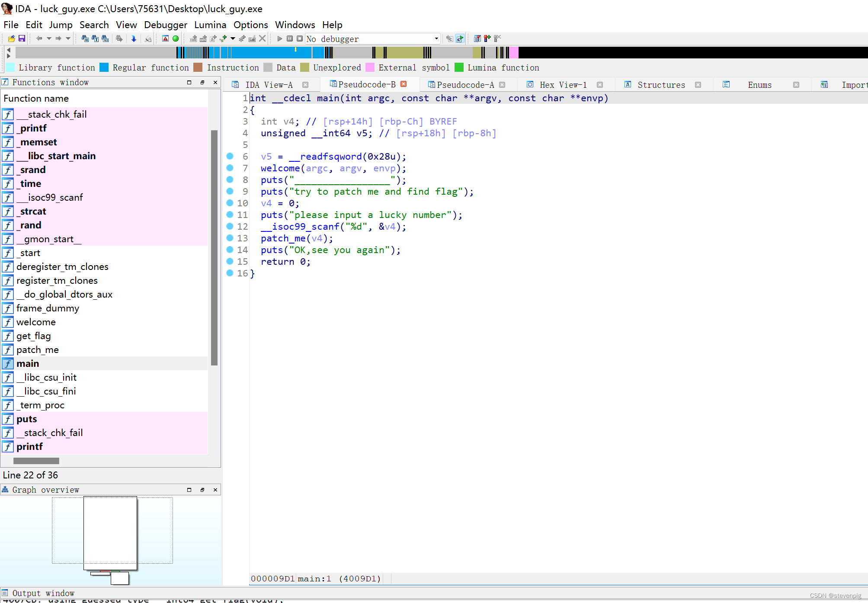Switch to the Hex View-1 tab
This screenshot has width=868, height=603.
(x=563, y=85)
